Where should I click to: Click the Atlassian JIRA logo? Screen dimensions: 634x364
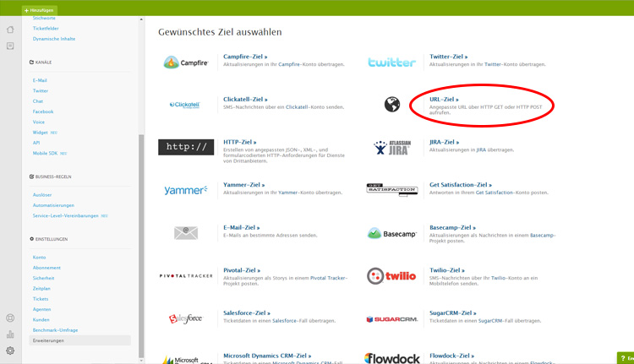click(391, 148)
